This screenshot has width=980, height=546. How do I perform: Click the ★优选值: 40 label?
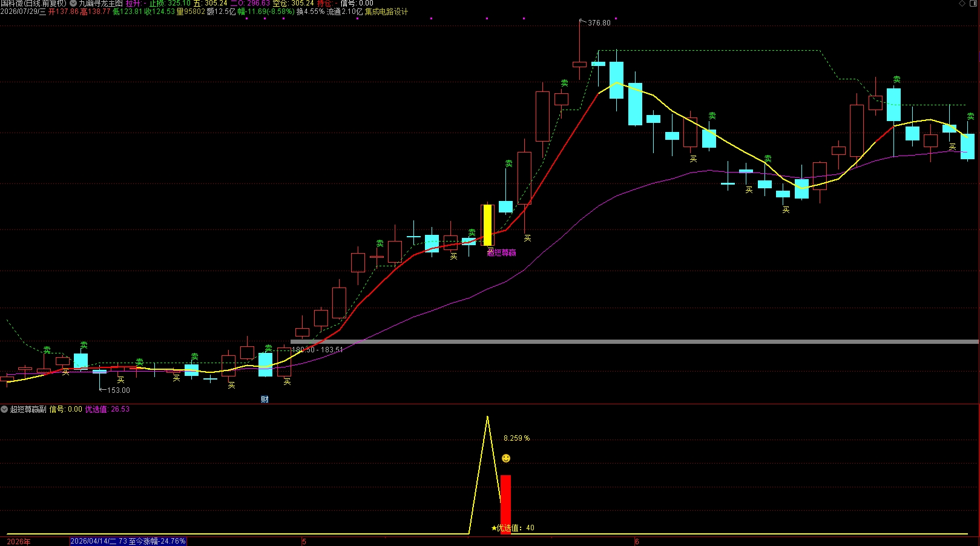[513, 528]
